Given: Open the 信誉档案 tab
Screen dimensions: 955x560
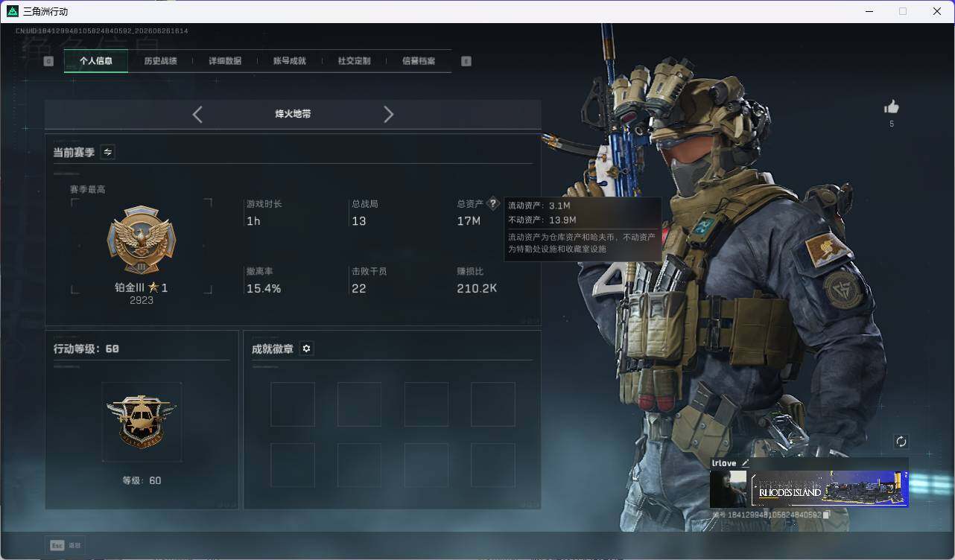Looking at the screenshot, I should 419,61.
